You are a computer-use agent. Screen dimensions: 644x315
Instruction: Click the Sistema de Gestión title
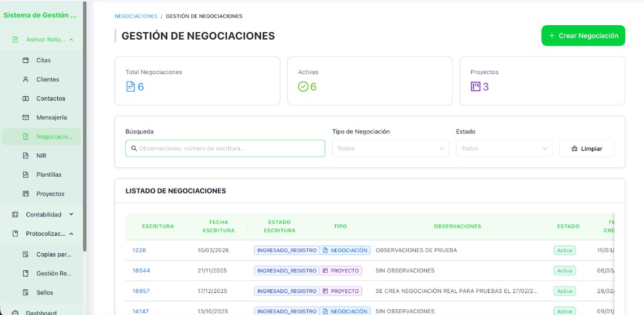pyautogui.click(x=40, y=15)
